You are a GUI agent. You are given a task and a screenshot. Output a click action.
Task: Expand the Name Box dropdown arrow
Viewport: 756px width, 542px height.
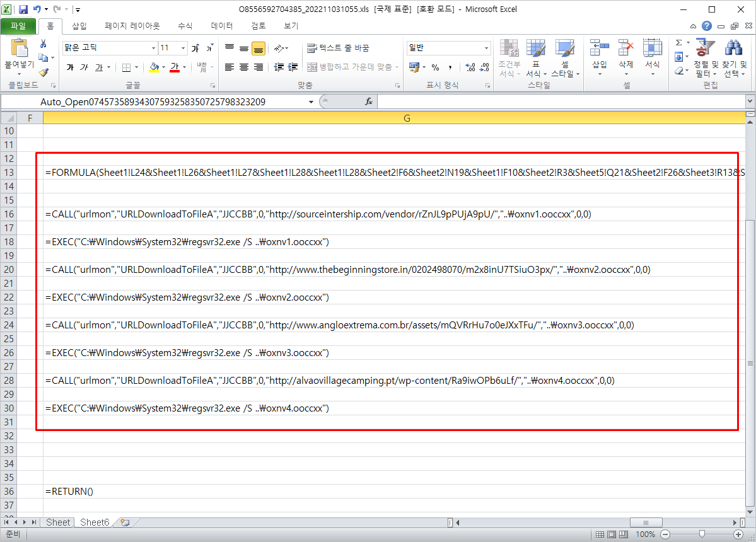pyautogui.click(x=311, y=101)
